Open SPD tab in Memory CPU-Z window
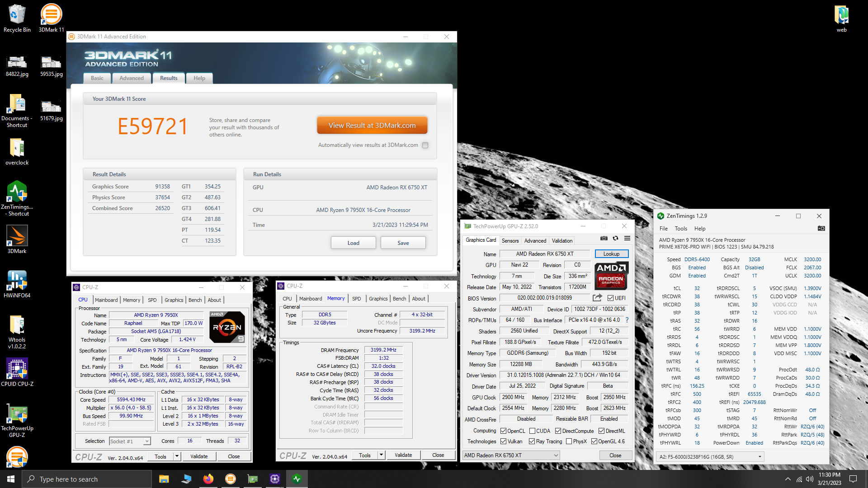This screenshot has height=488, width=868. click(x=356, y=299)
